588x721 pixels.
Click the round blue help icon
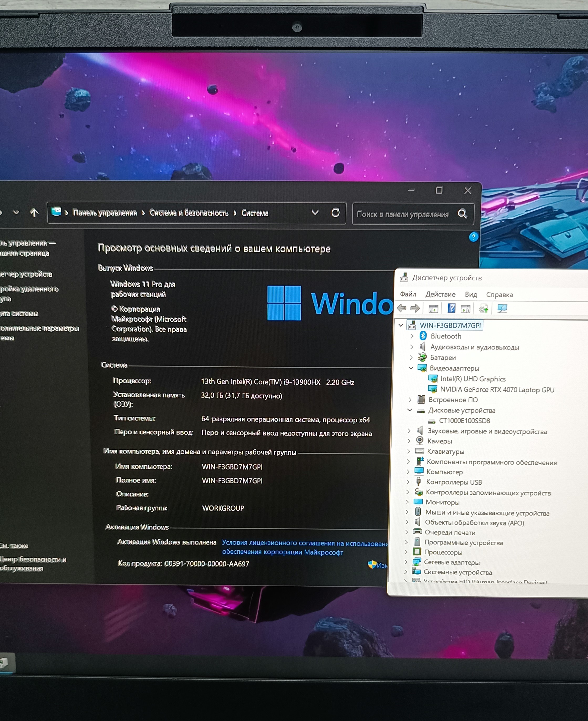[x=473, y=237]
